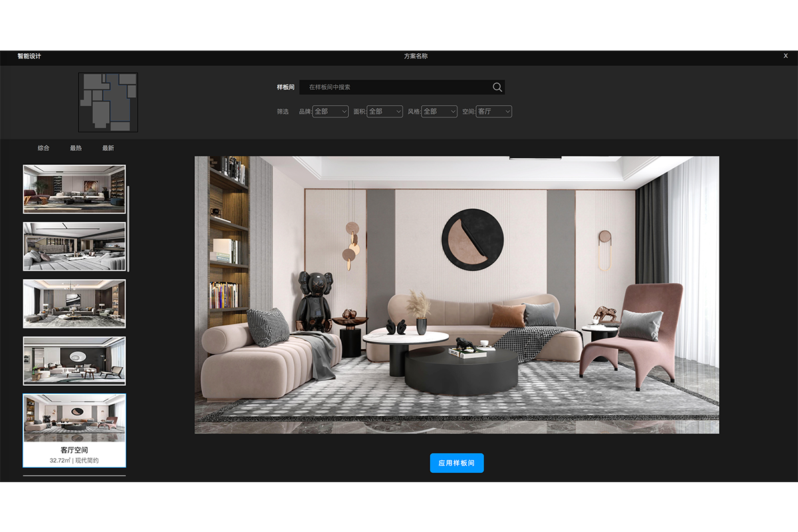This screenshot has width=798, height=532.
Task: Select the first sample room thumbnail
Action: tap(74, 189)
